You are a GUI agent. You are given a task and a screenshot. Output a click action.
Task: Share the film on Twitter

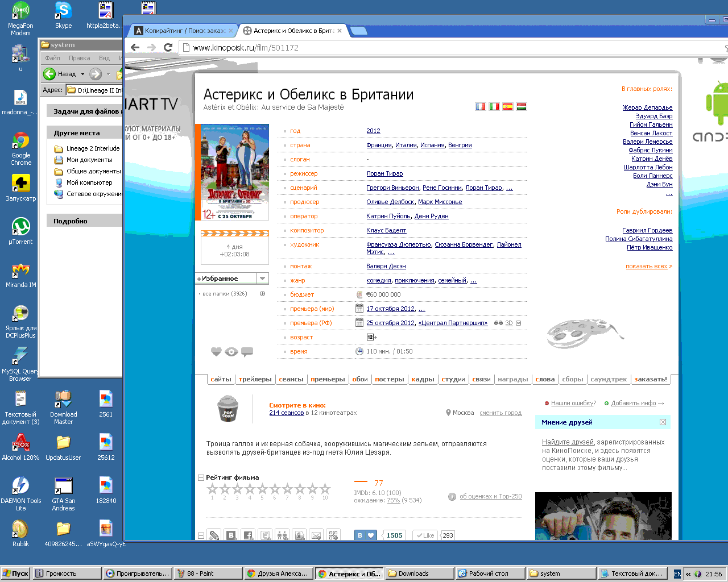click(x=265, y=535)
